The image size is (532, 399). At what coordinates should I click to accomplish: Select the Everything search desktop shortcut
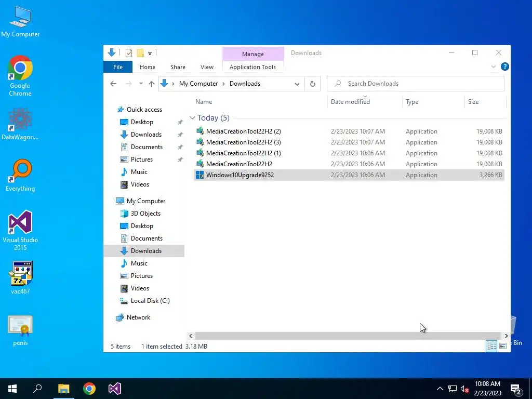point(20,176)
